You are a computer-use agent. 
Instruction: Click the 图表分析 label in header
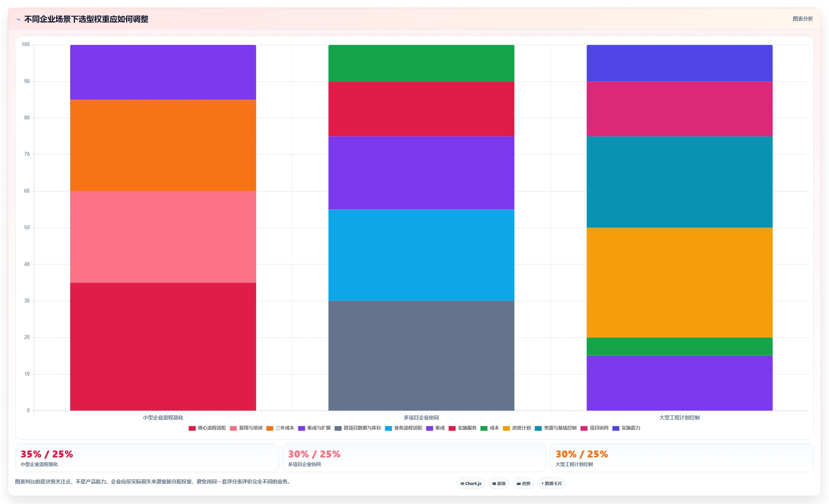803,19
